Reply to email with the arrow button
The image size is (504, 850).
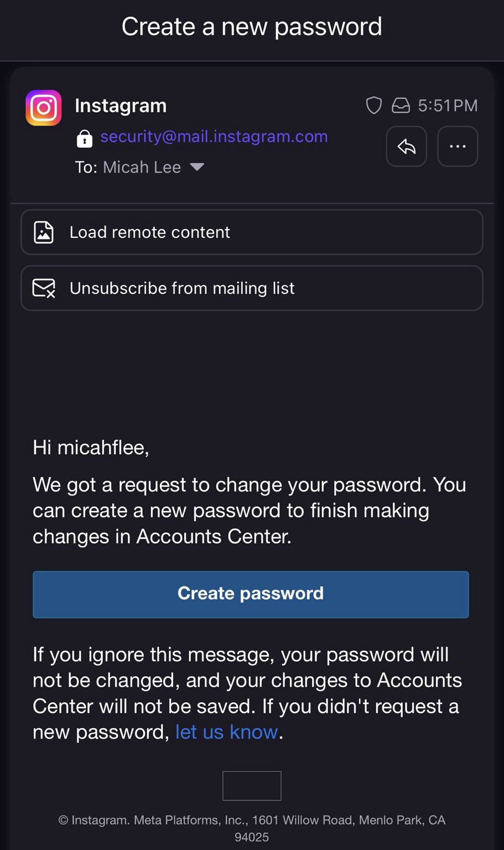(406, 147)
